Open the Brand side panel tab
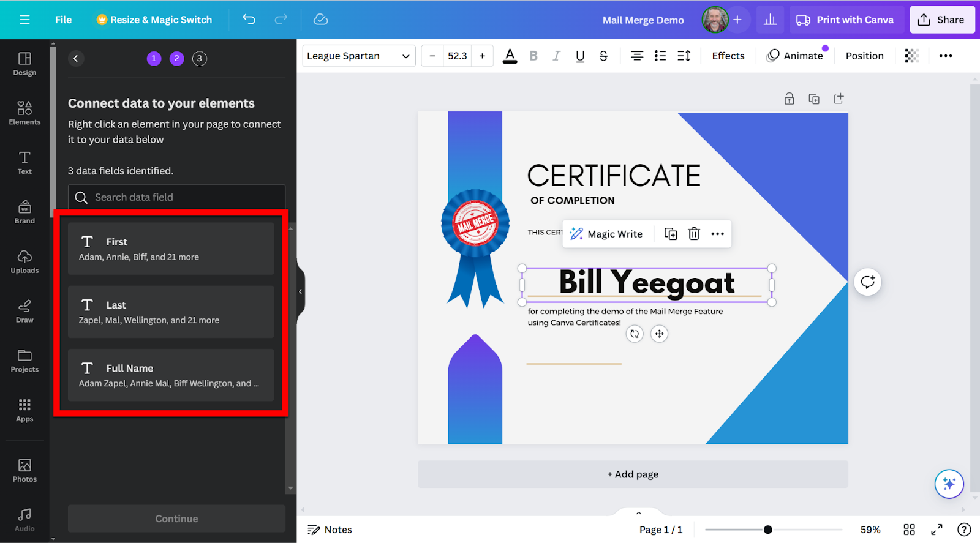Image resolution: width=980 pixels, height=543 pixels. [24, 212]
